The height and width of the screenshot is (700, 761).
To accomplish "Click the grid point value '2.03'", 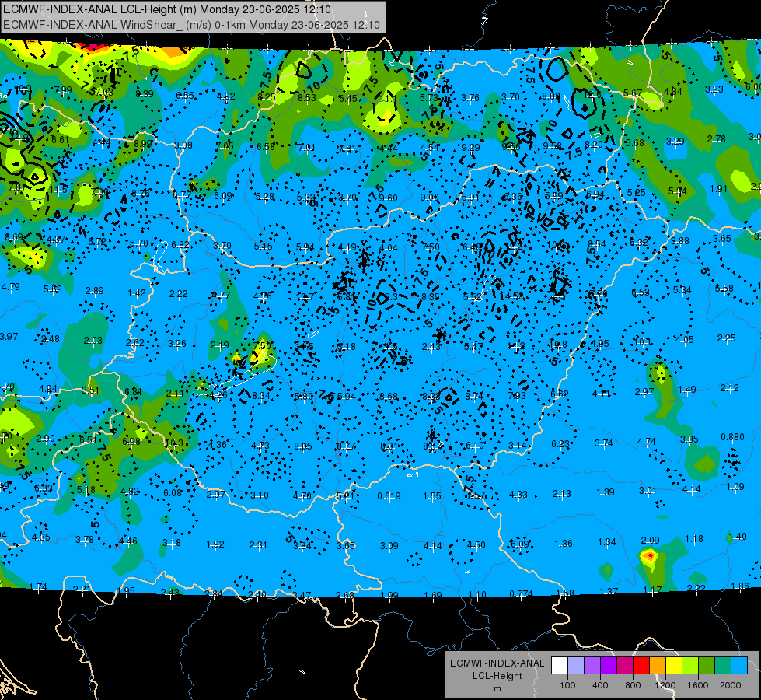I will tap(93, 341).
